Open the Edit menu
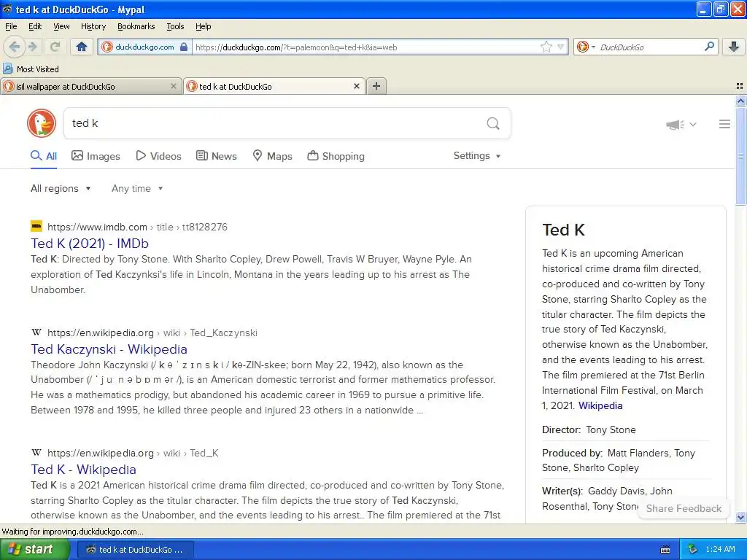Screen dimensions: 747x560 coord(35,26)
